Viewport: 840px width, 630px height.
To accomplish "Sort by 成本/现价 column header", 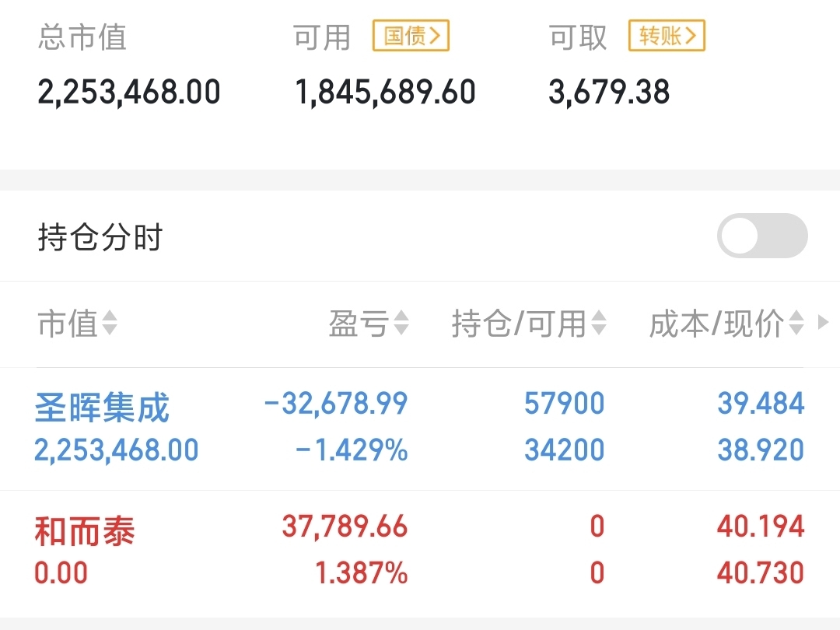I will (726, 323).
